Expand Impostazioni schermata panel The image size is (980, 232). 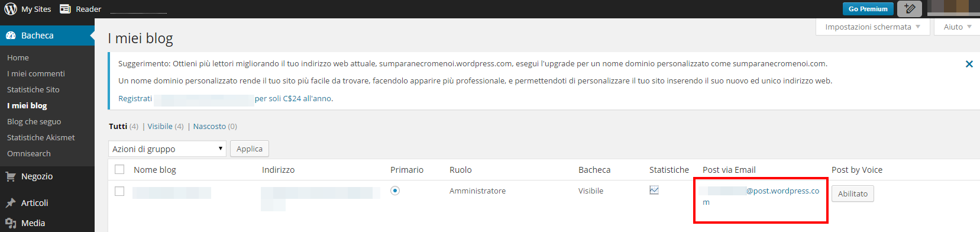pyautogui.click(x=873, y=27)
